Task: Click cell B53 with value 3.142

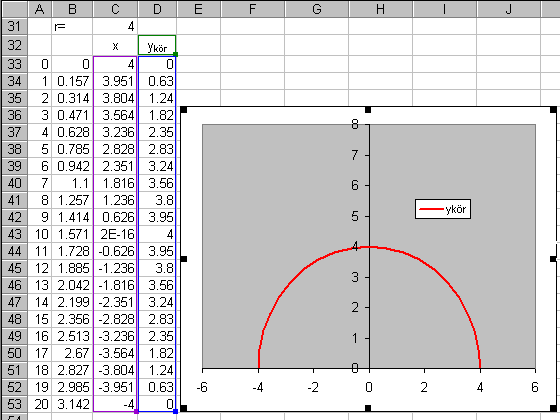Action: pyautogui.click(x=72, y=404)
